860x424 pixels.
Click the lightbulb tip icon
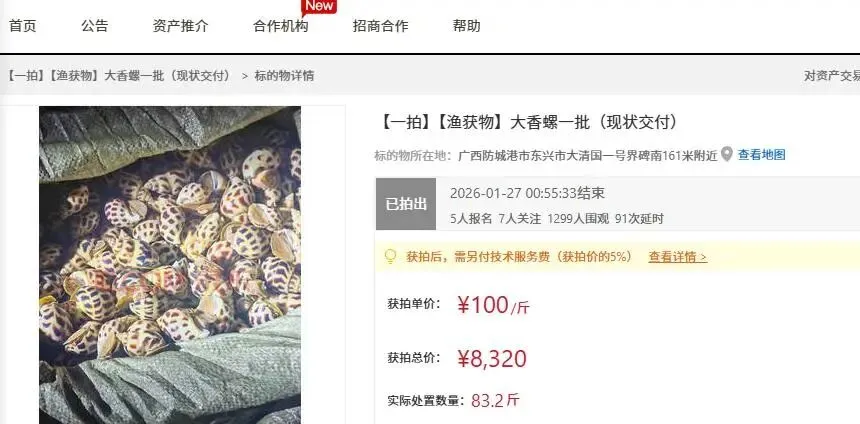(391, 256)
